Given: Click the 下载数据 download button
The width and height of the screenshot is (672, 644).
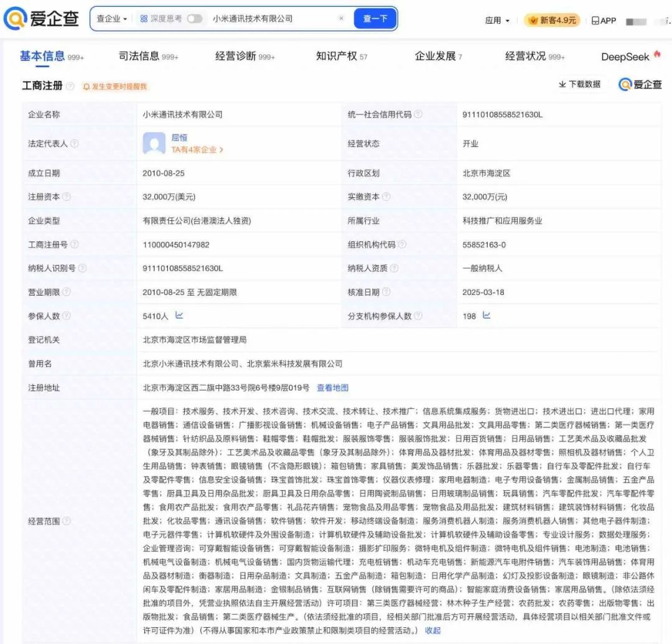Looking at the screenshot, I should click(579, 85).
